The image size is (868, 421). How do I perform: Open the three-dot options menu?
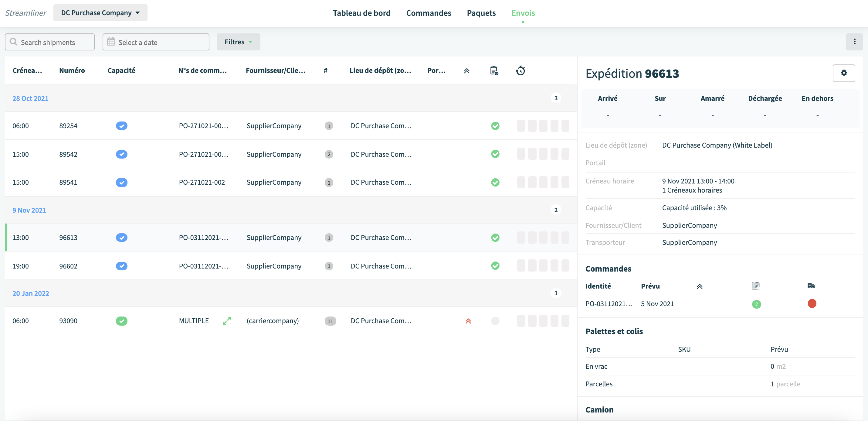pyautogui.click(x=854, y=42)
